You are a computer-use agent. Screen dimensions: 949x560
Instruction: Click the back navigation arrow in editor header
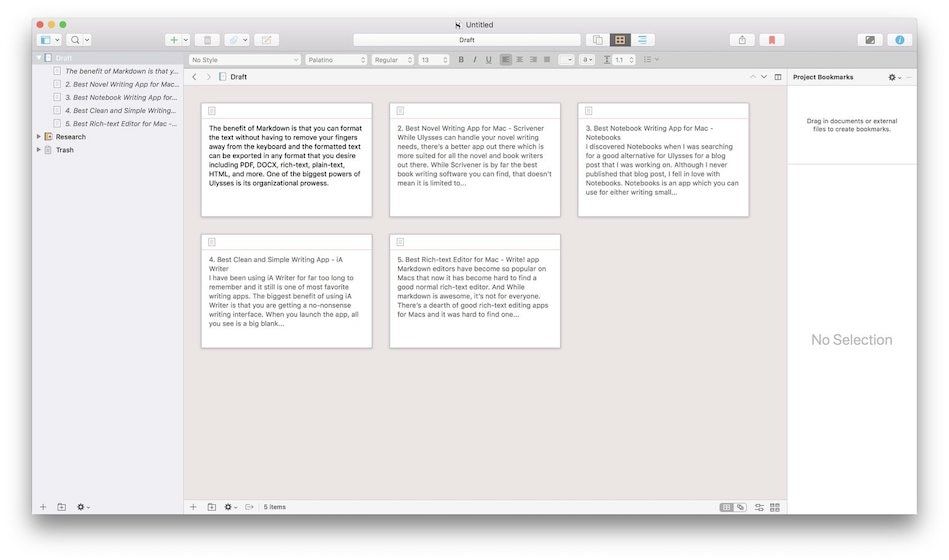[x=194, y=77]
